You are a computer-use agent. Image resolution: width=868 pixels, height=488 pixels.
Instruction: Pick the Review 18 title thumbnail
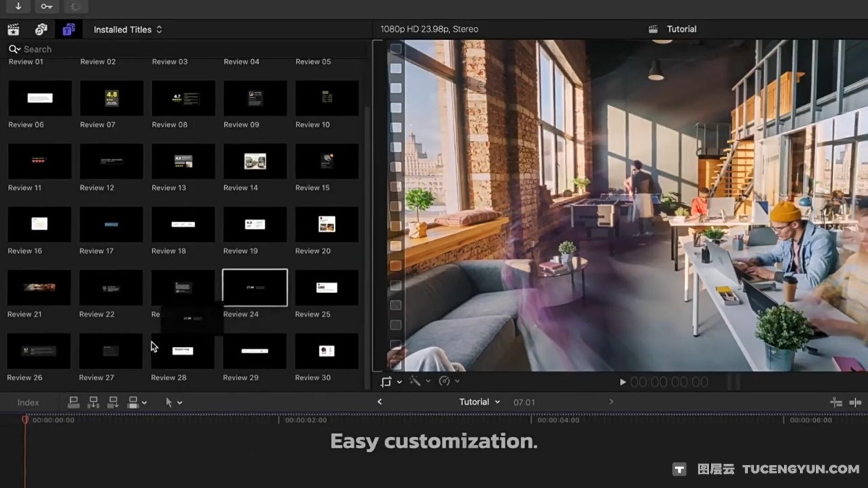click(183, 225)
